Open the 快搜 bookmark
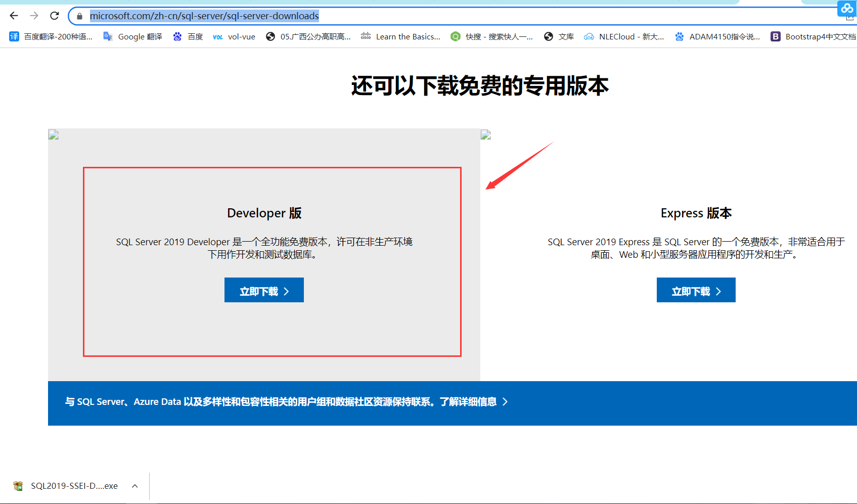This screenshot has height=504, width=857. click(491, 36)
